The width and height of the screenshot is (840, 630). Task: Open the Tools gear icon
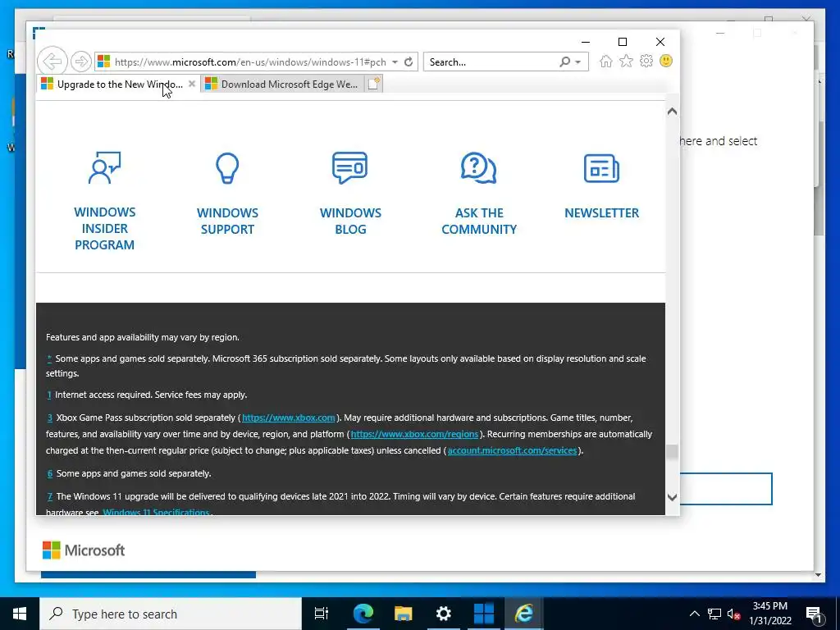tap(646, 61)
